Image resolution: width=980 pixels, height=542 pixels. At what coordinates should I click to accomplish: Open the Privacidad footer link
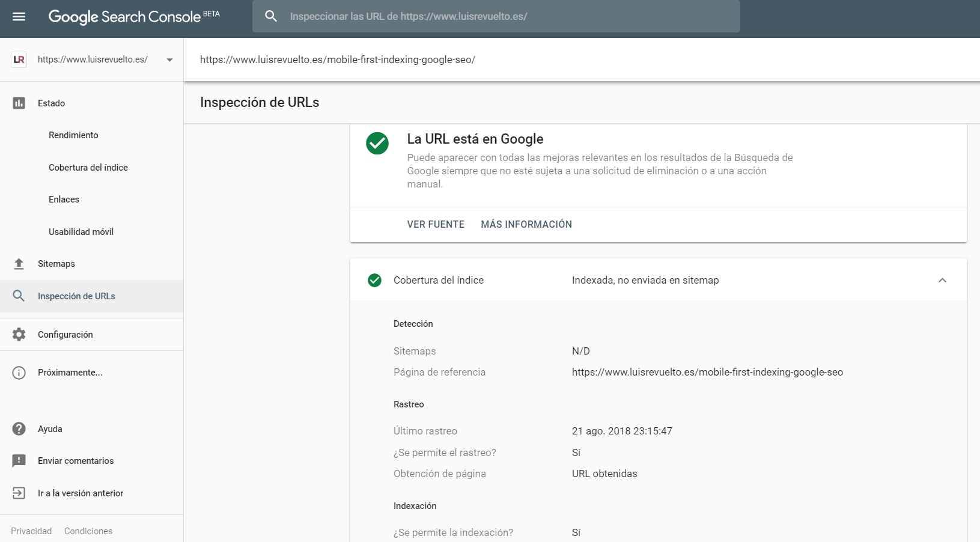(x=31, y=531)
